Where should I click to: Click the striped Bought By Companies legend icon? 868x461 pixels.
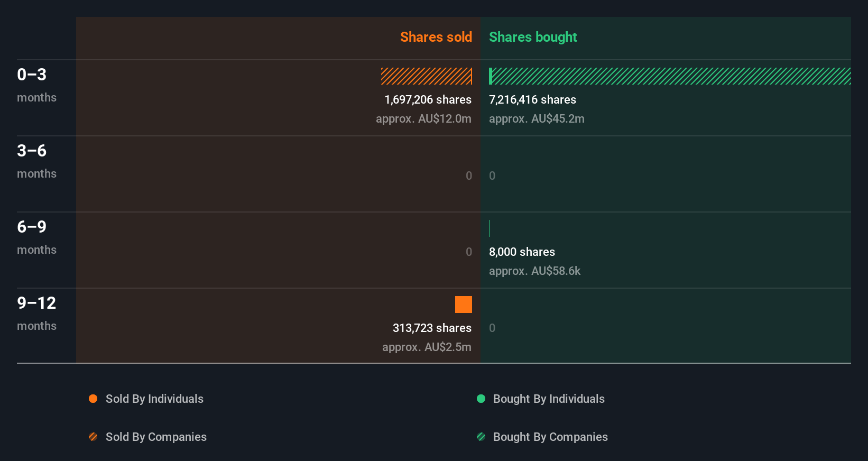tap(481, 437)
